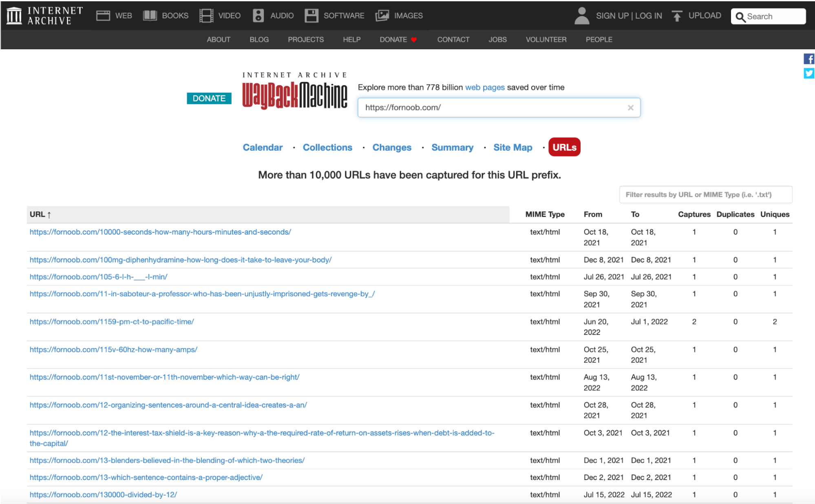Sort by From column header
Screen dimensions: 815x504
(593, 214)
